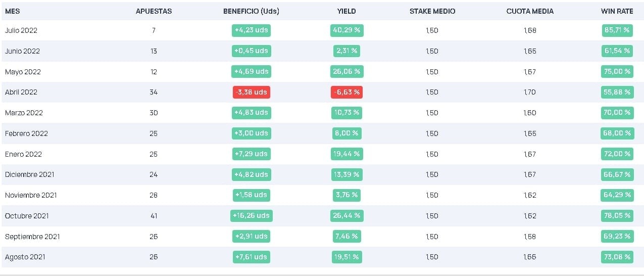Image resolution: width=644 pixels, height=276 pixels.
Task: Click the STAKE MEDIO column header
Action: 432,11
